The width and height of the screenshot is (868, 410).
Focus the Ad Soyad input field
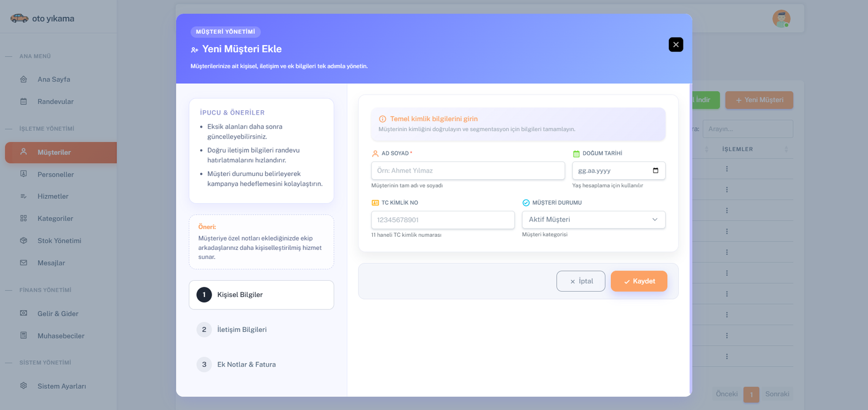pyautogui.click(x=468, y=171)
